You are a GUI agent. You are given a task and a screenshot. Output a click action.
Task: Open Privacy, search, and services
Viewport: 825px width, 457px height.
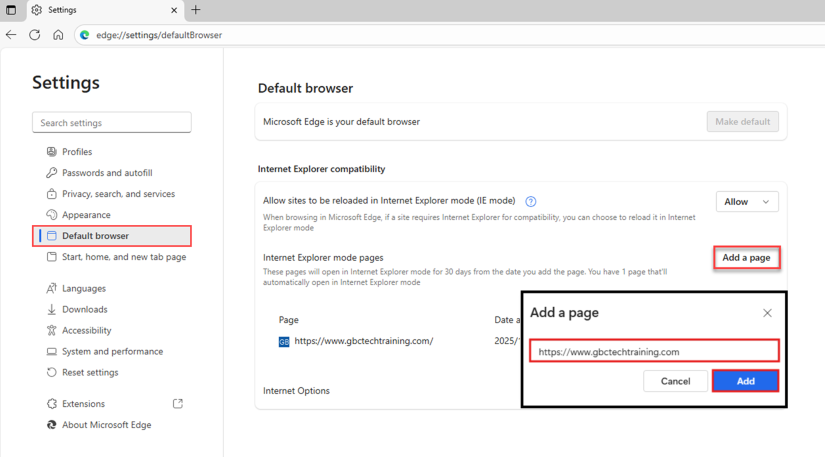(x=118, y=194)
